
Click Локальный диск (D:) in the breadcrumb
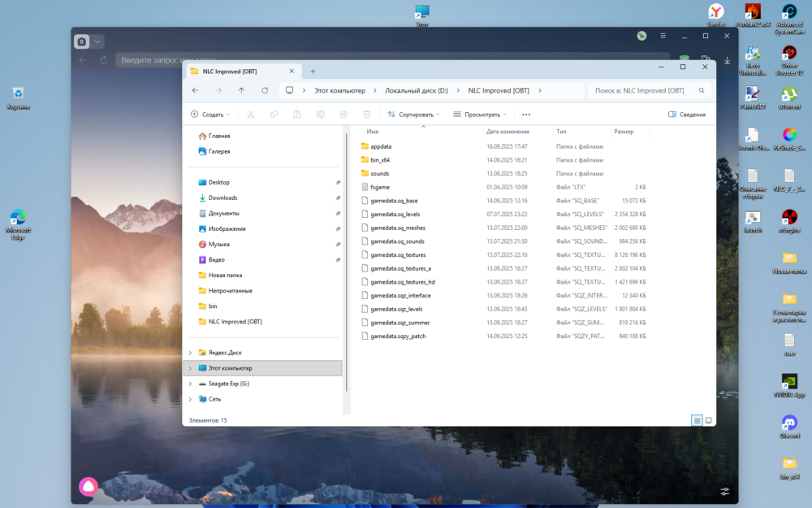coord(417,90)
